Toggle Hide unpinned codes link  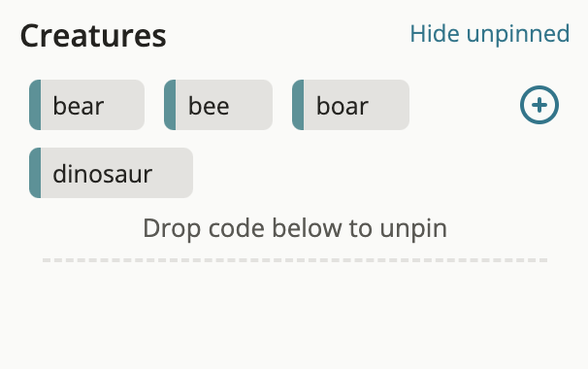coord(490,34)
